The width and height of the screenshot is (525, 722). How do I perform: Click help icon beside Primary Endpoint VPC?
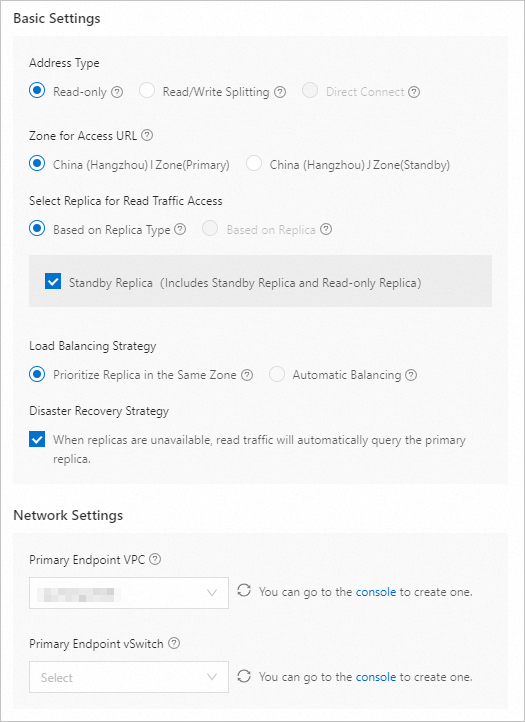(156, 560)
